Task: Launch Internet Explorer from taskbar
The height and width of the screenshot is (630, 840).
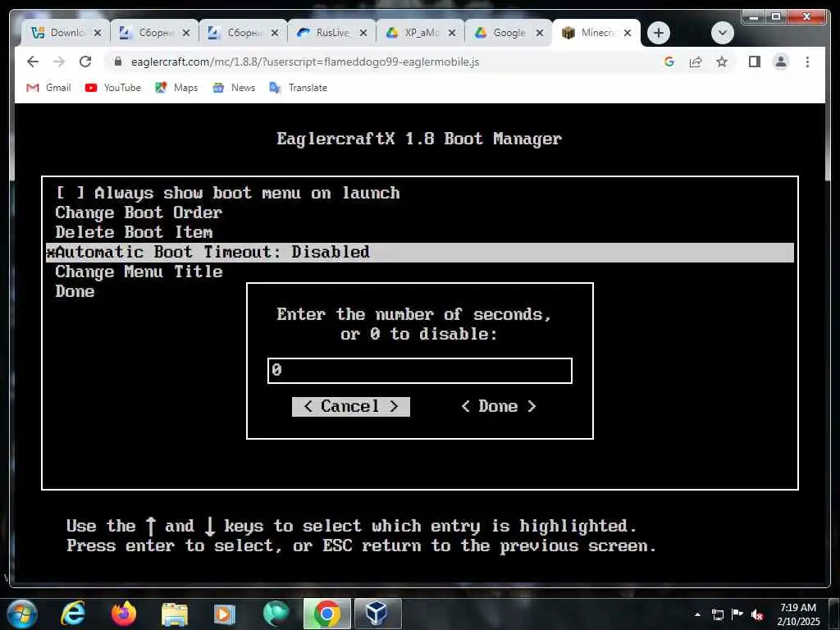Action: [72, 614]
